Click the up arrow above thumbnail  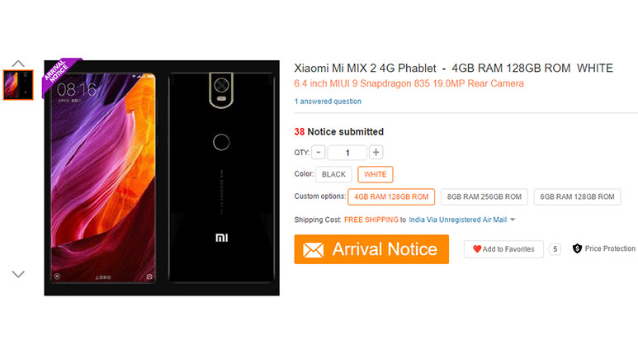click(18, 64)
